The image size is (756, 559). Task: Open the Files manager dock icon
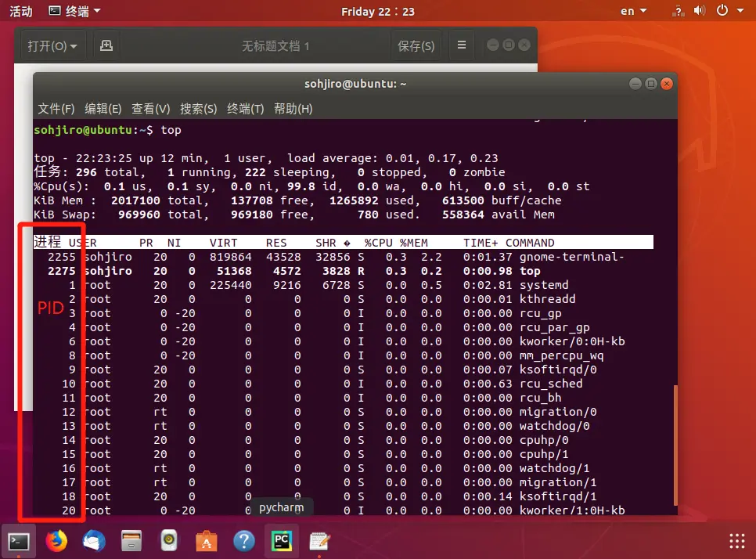(131, 541)
